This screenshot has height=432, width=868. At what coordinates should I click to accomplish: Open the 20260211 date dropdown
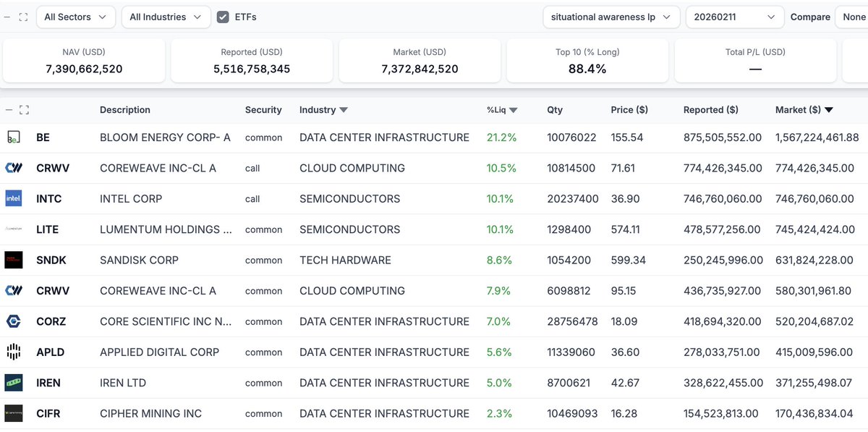734,17
